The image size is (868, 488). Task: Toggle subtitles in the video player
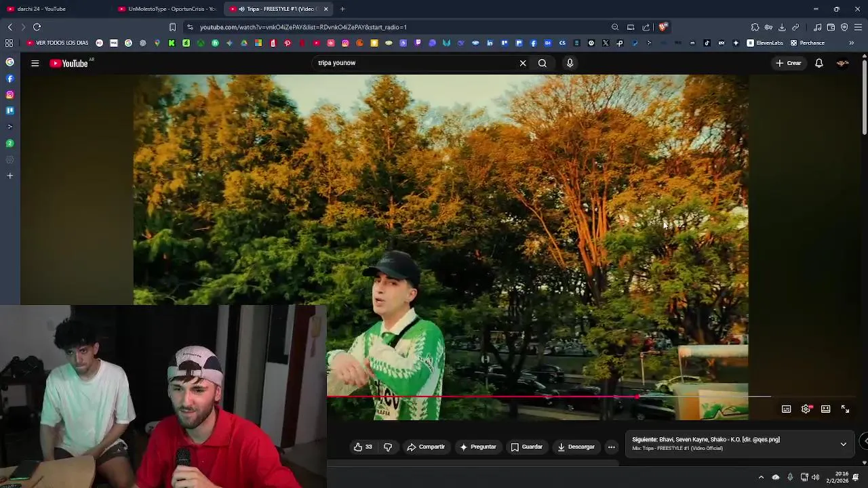(x=787, y=409)
